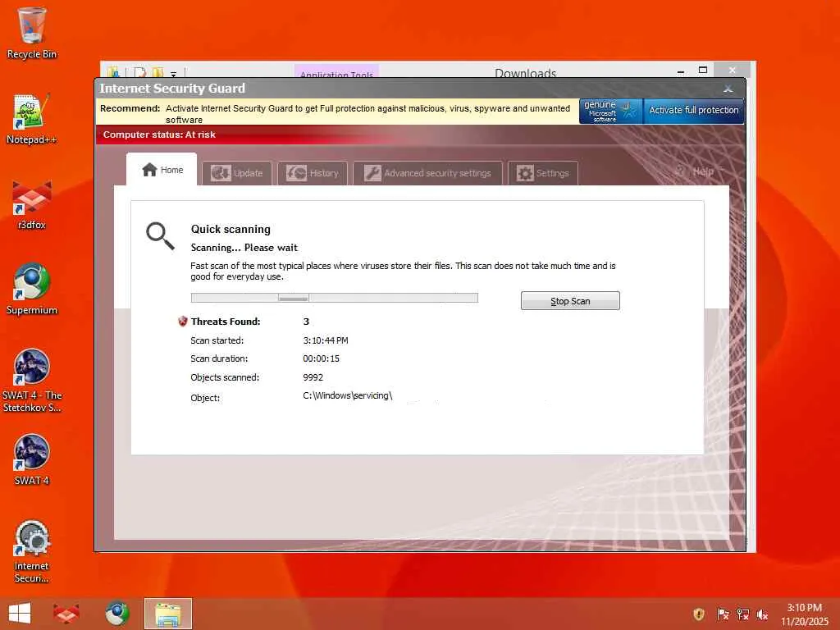Click the genuine Microsoft software badge

(610, 111)
